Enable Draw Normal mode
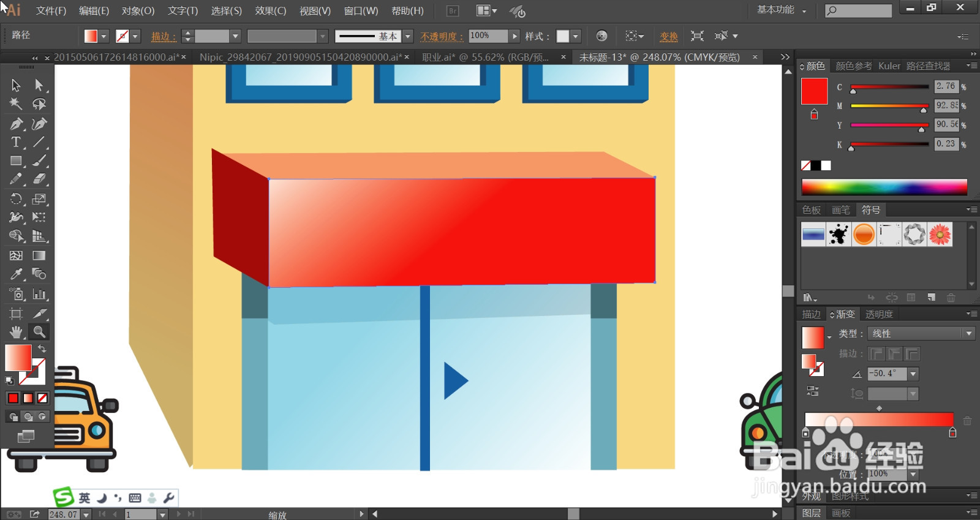 point(13,416)
